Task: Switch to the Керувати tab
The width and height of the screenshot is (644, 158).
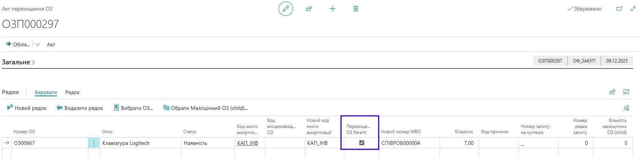Action: point(46,92)
